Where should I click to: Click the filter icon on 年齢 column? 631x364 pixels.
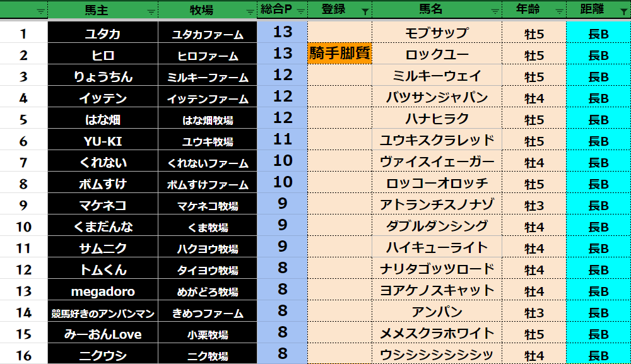click(558, 11)
